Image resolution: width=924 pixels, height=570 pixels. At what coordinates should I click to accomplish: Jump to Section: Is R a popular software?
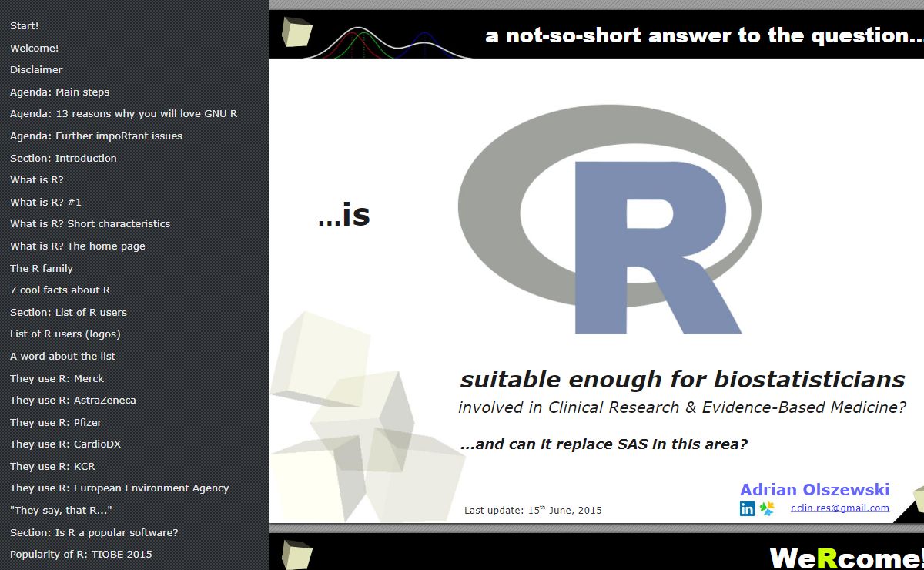[94, 532]
